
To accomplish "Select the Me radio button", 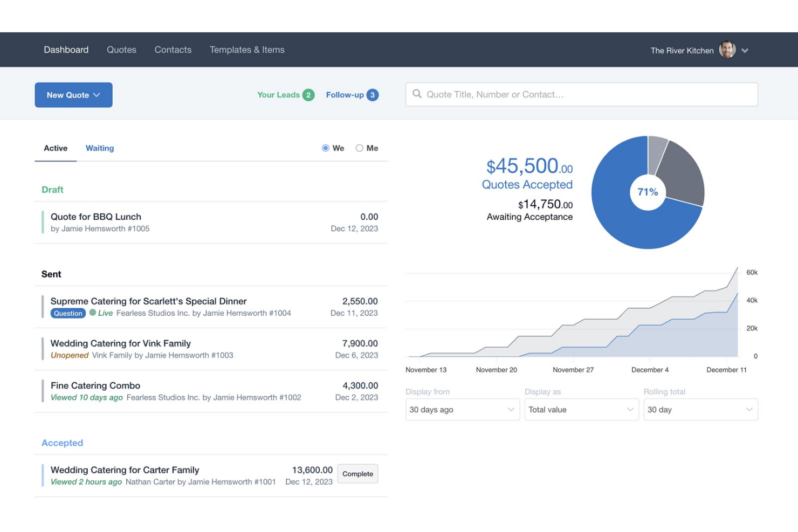I will 359,148.
